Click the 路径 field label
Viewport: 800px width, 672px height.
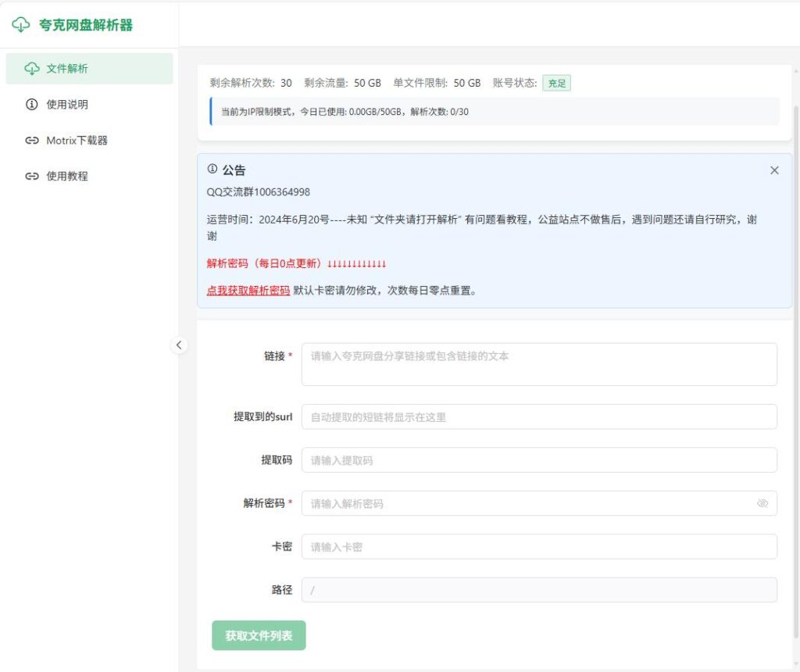pos(281,590)
